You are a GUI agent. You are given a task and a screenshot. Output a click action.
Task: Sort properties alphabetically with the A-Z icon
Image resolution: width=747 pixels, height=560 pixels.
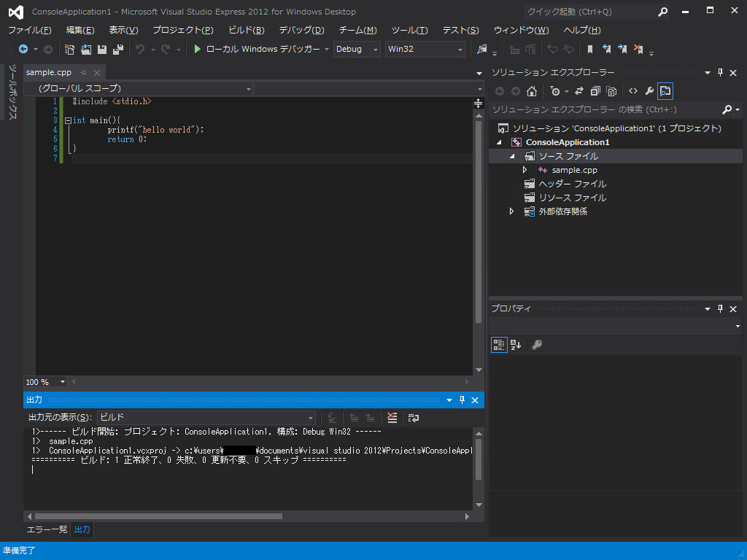pos(516,345)
